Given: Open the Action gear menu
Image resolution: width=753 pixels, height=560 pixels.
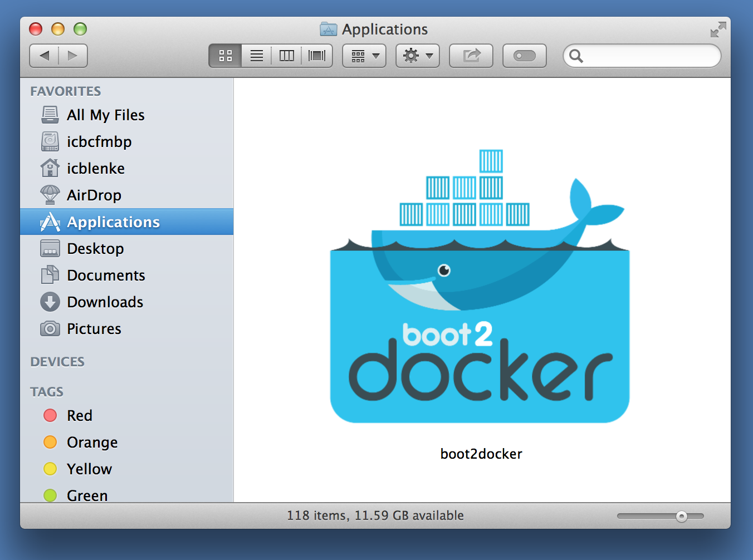Looking at the screenshot, I should click(x=418, y=56).
